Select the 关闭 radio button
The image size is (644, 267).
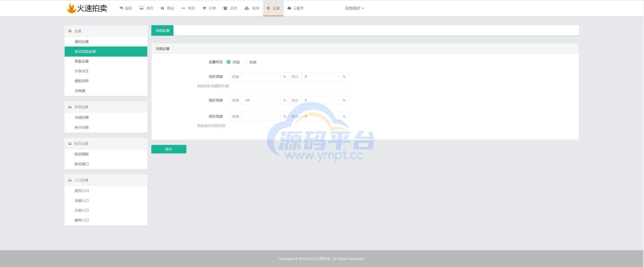(245, 62)
